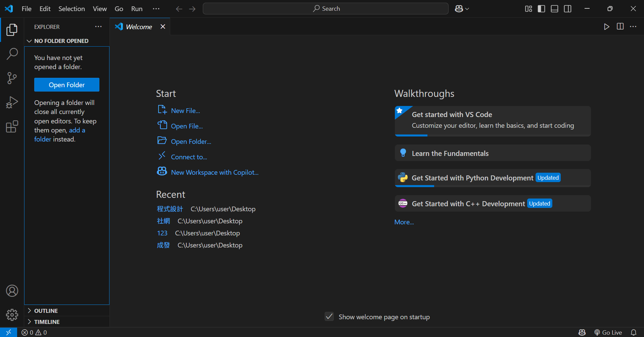Viewport: 644px width, 337px height.
Task: Open the Source Control view
Action: point(12,78)
